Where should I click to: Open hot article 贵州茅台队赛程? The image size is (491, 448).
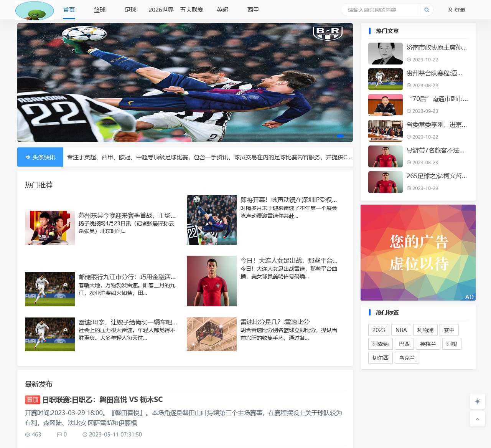click(x=434, y=73)
